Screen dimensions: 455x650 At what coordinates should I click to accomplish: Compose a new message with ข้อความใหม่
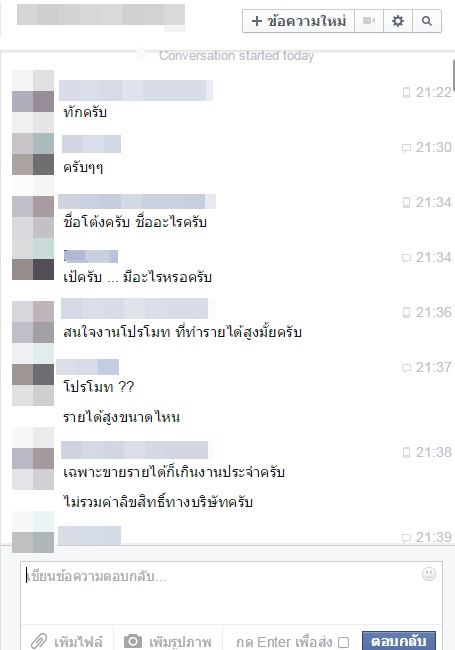(x=298, y=21)
